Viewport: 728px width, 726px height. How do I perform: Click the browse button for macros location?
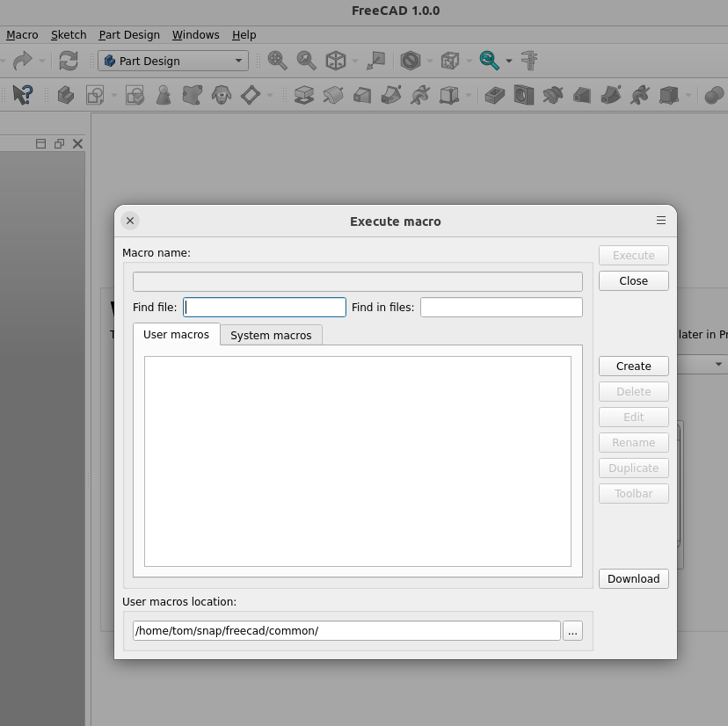click(x=572, y=631)
